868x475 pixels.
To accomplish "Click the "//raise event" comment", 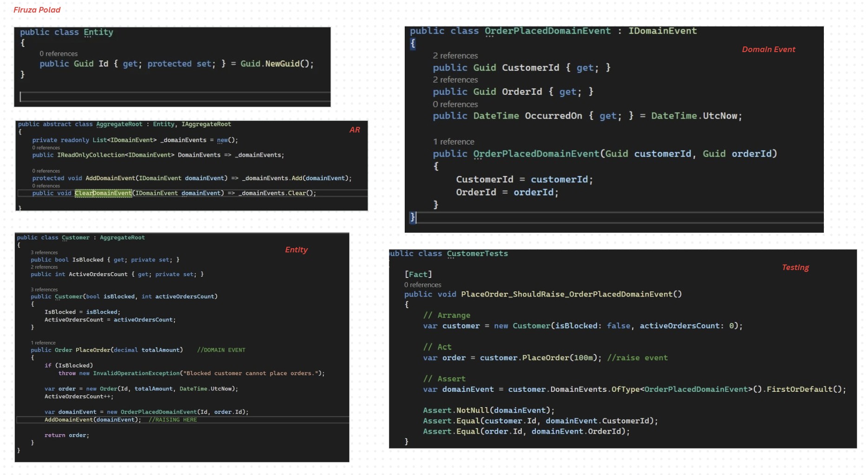I will click(x=637, y=358).
